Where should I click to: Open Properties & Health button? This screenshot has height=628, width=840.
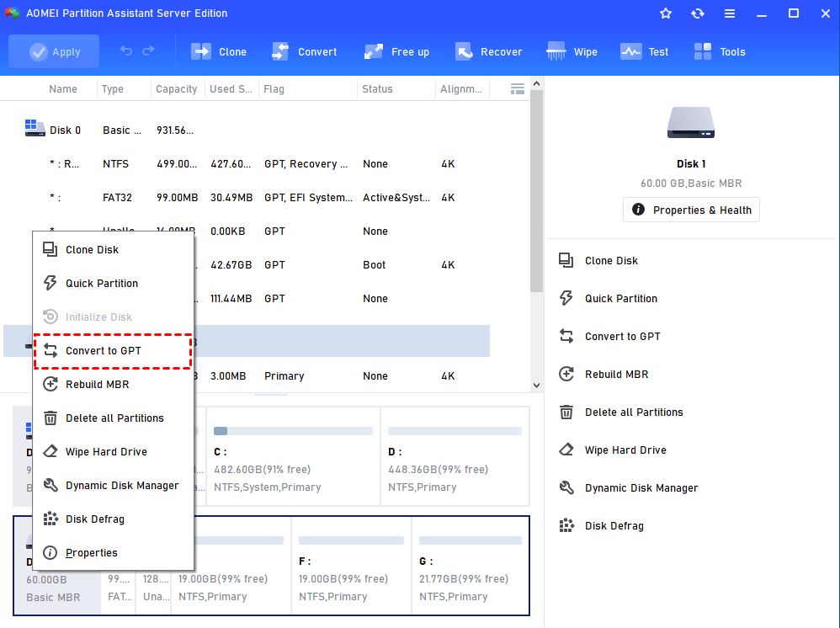(x=691, y=210)
